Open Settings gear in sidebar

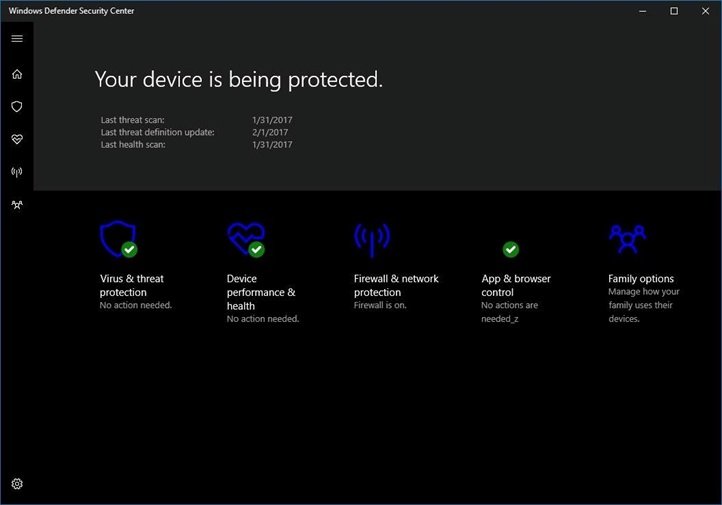pos(17,484)
